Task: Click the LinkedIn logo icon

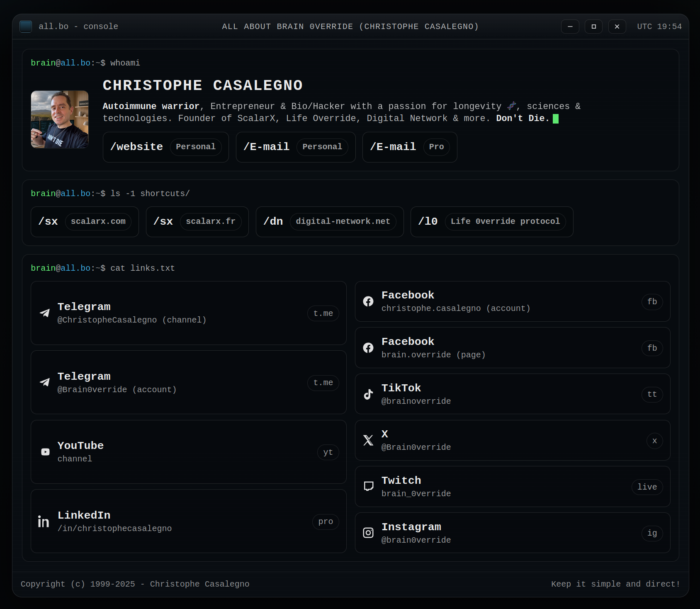Action: 44,522
